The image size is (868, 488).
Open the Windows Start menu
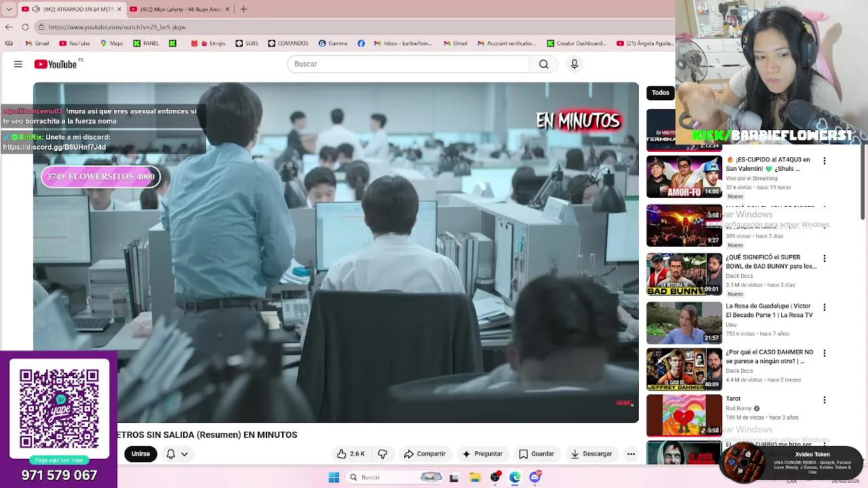point(334,477)
